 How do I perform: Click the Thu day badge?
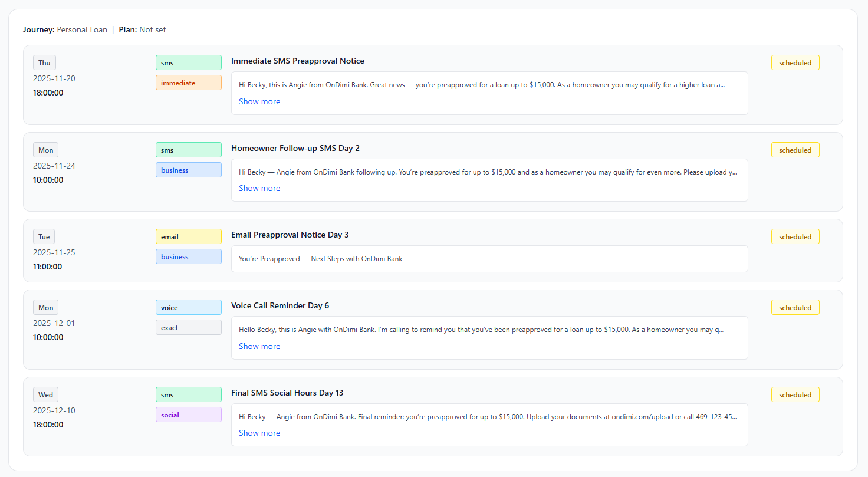(x=44, y=63)
